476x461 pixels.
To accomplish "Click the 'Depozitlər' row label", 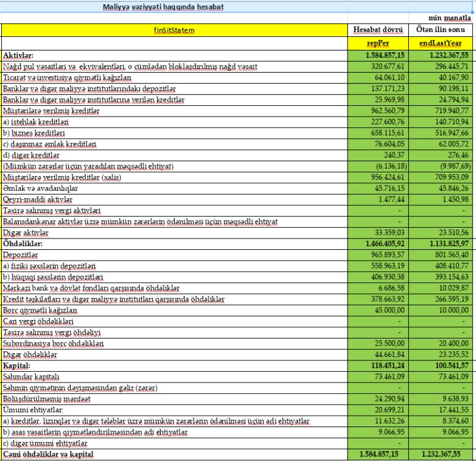I will (21, 255).
